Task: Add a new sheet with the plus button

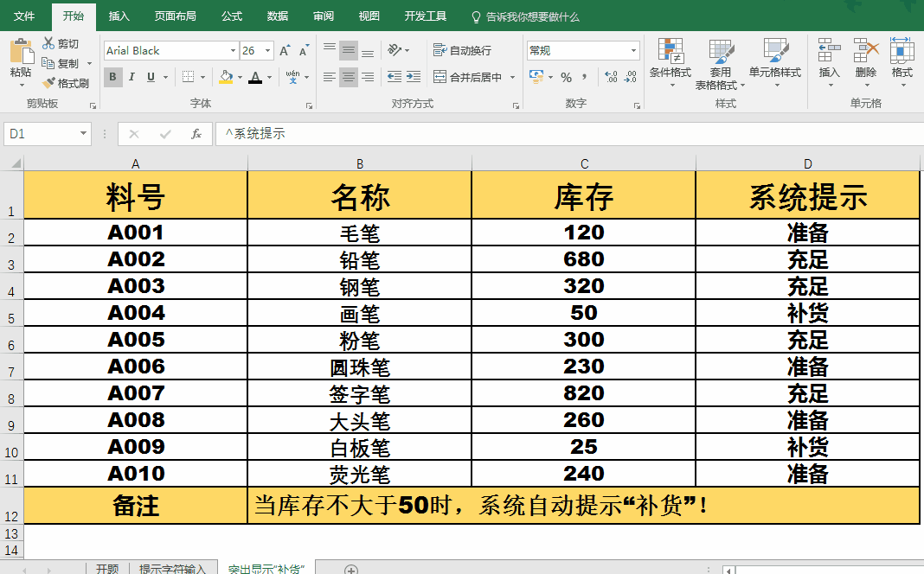Action: [351, 569]
